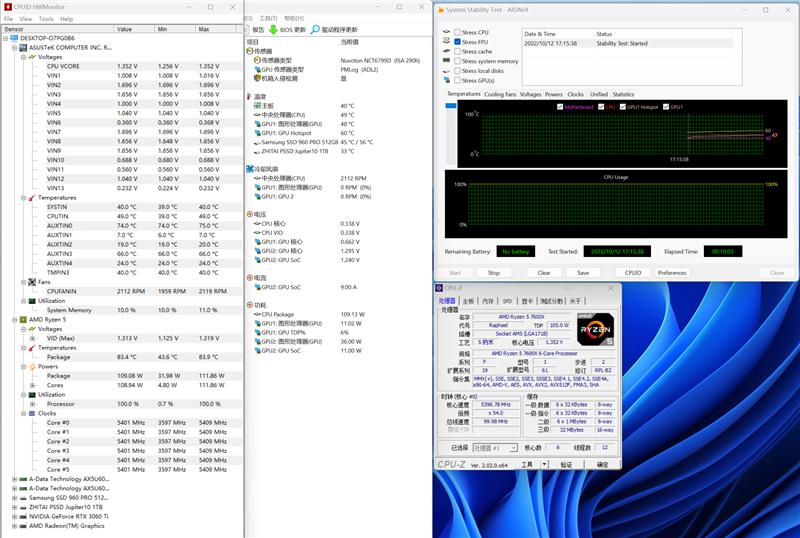
Task: Enable the Stress CPU checkbox
Action: 457,32
